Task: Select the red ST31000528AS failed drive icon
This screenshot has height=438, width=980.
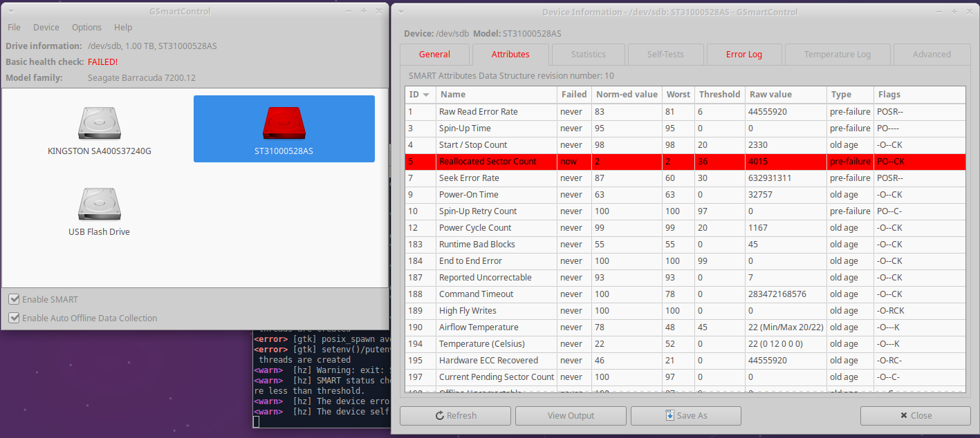Action: coord(284,123)
